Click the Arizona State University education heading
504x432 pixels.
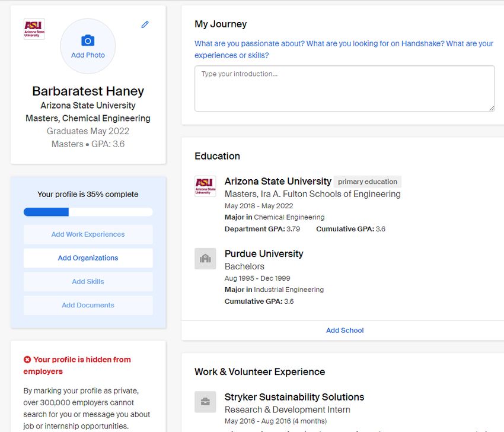277,182
